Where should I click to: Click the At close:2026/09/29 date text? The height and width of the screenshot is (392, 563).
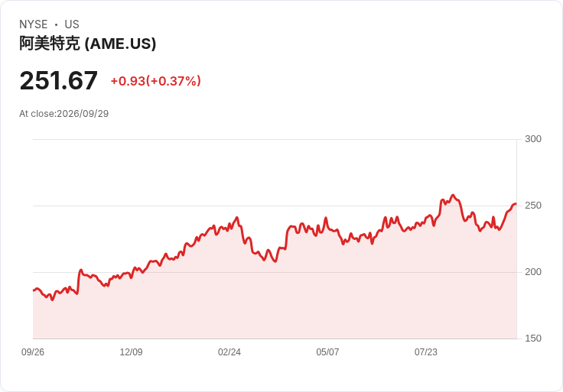pos(64,114)
